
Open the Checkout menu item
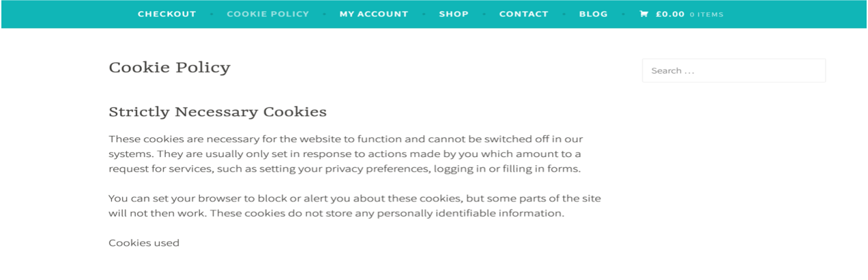click(x=167, y=14)
